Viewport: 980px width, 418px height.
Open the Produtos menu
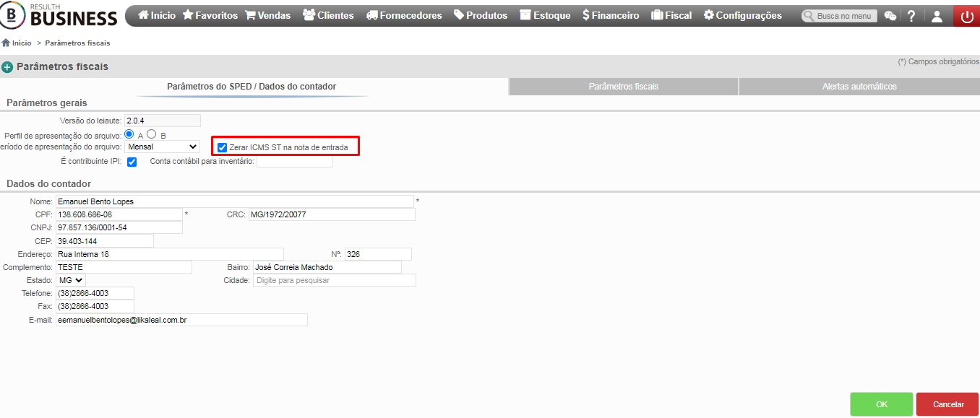click(480, 15)
